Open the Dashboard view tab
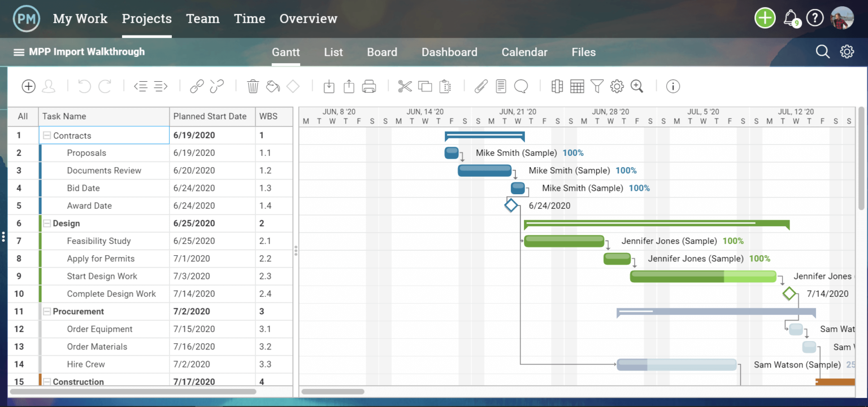The height and width of the screenshot is (407, 868). pyautogui.click(x=449, y=52)
